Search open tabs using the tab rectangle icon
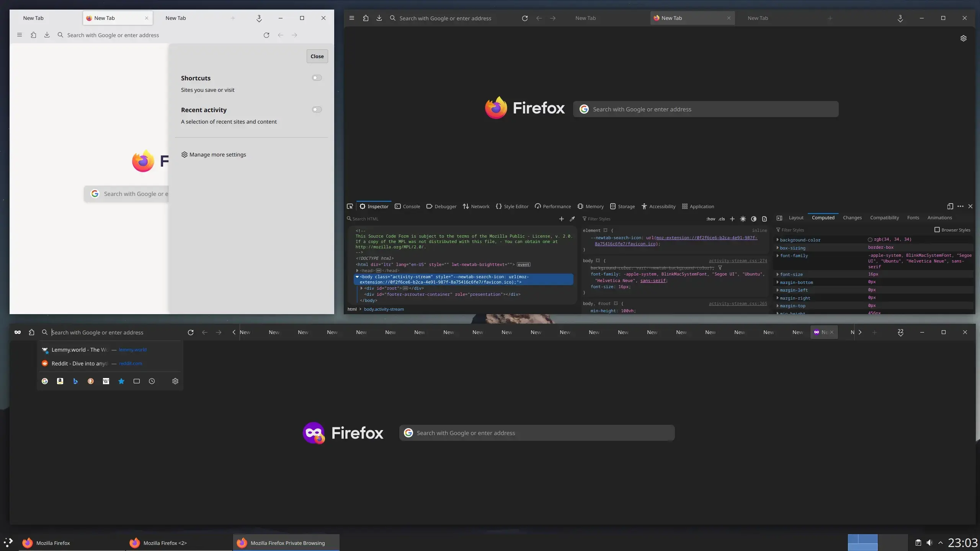The width and height of the screenshot is (980, 551). 137,381
